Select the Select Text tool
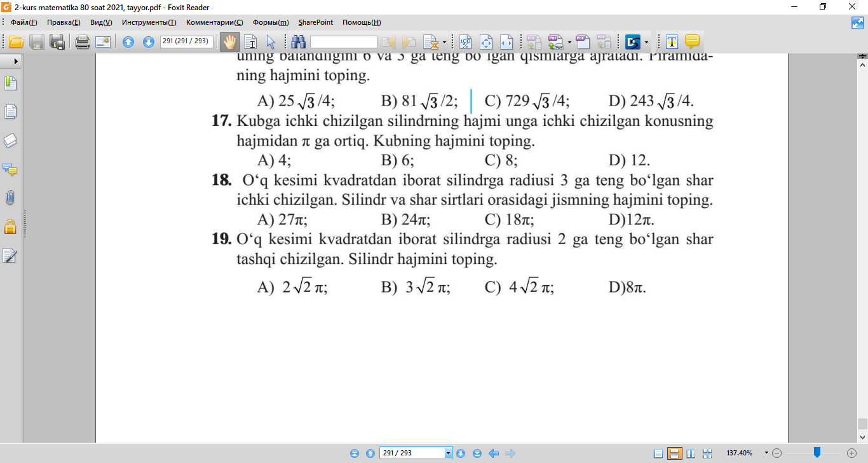 [250, 42]
